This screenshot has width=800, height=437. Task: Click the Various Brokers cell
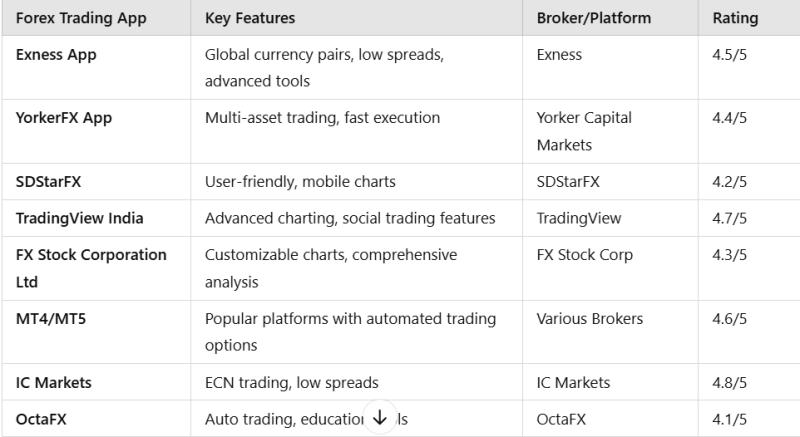(589, 319)
